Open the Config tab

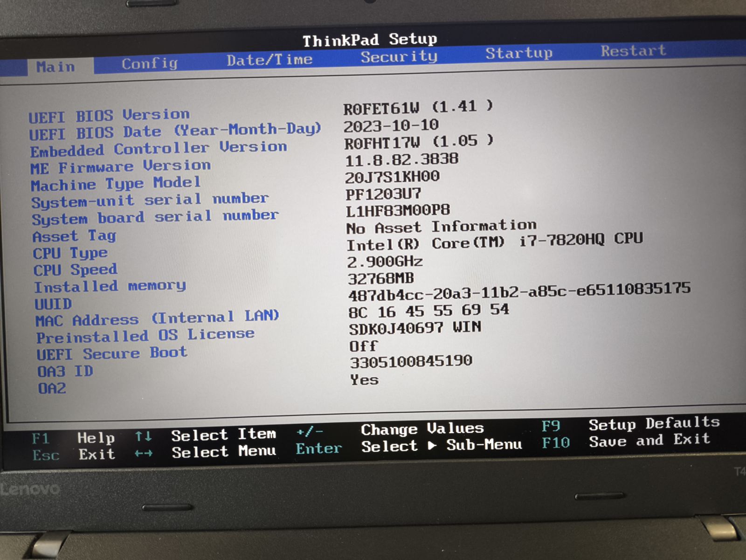(x=150, y=63)
